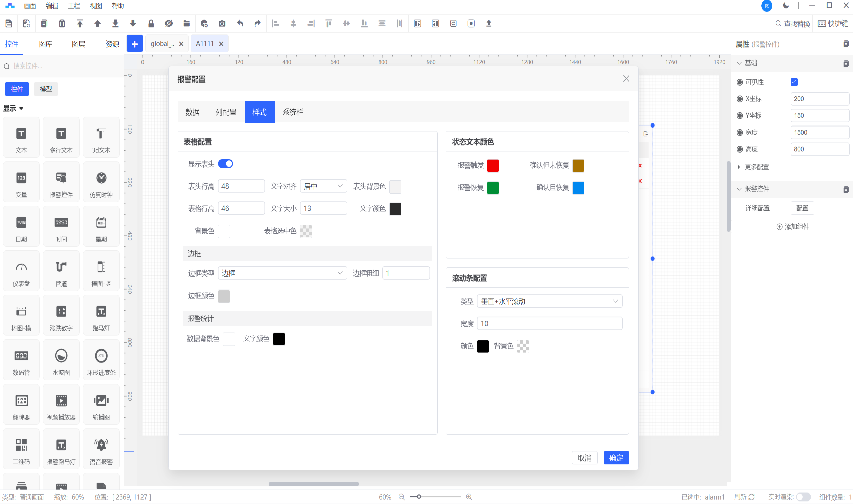
Task: Switch to the 列配置 tab
Action: [x=226, y=112]
